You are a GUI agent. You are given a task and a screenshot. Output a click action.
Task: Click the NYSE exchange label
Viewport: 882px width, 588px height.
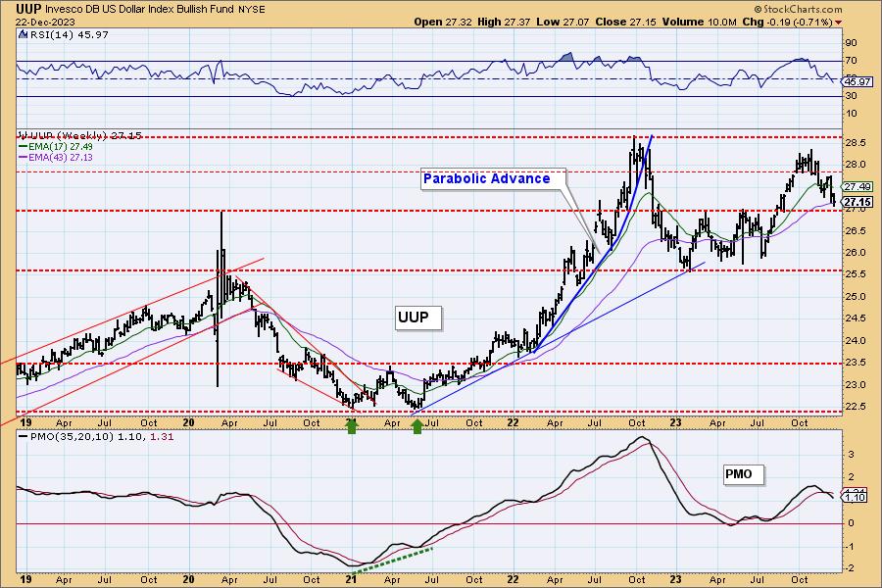click(252, 10)
